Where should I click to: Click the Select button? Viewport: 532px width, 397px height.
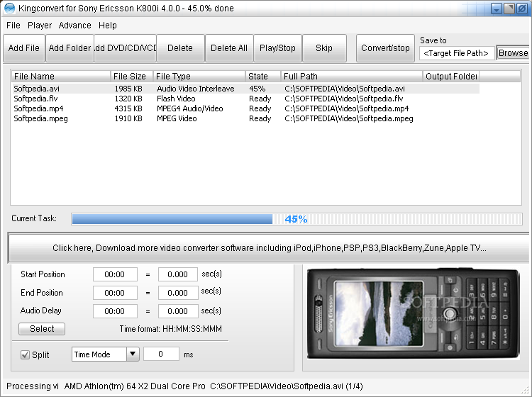tap(42, 329)
